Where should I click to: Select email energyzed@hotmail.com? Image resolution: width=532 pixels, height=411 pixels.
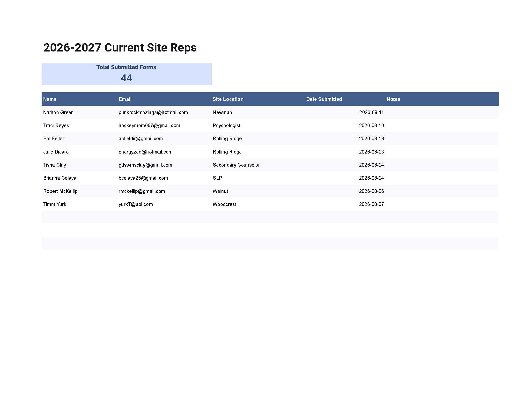click(145, 152)
